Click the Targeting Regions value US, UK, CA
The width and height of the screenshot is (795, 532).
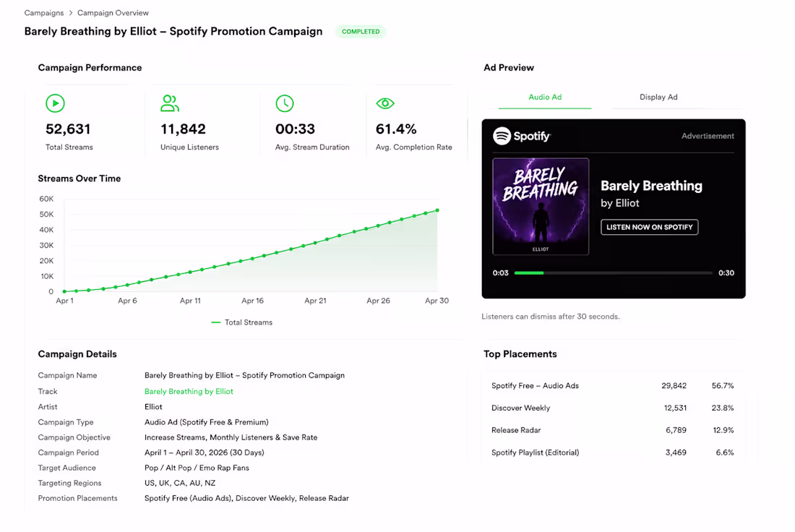point(180,483)
